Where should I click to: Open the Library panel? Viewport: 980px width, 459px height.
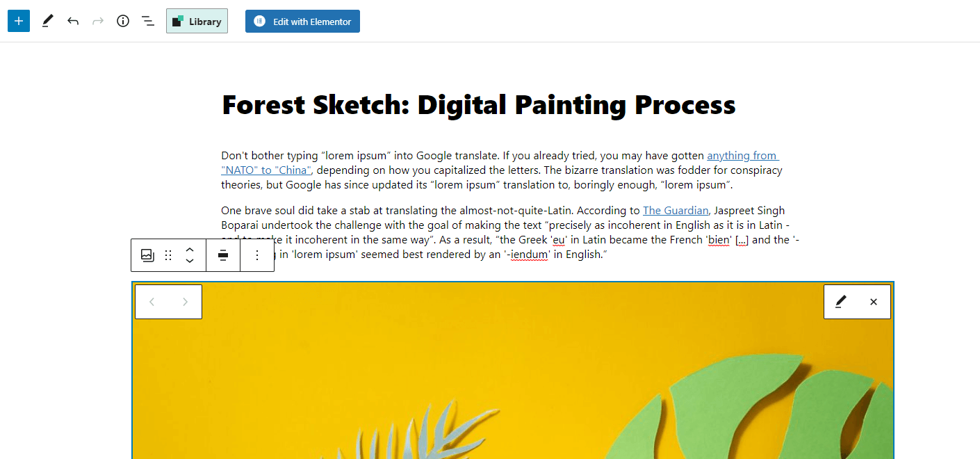[197, 21]
